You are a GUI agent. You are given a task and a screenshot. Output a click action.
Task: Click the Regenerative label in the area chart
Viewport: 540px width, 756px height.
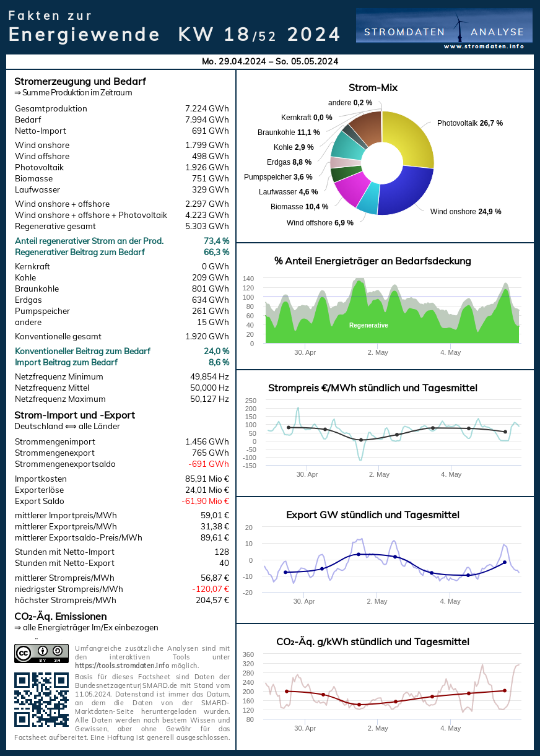368,325
